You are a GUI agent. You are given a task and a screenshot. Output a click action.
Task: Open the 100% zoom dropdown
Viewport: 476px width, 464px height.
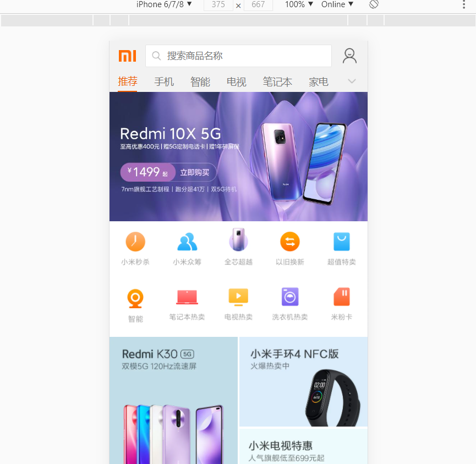tap(299, 4)
